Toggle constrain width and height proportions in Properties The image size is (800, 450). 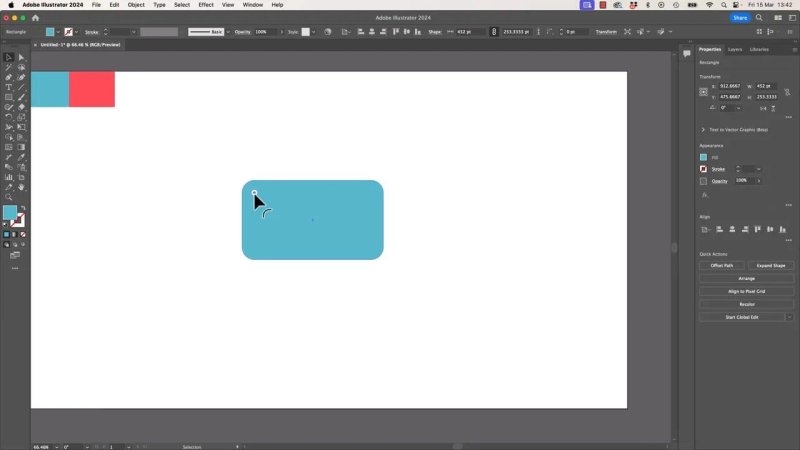(x=787, y=92)
